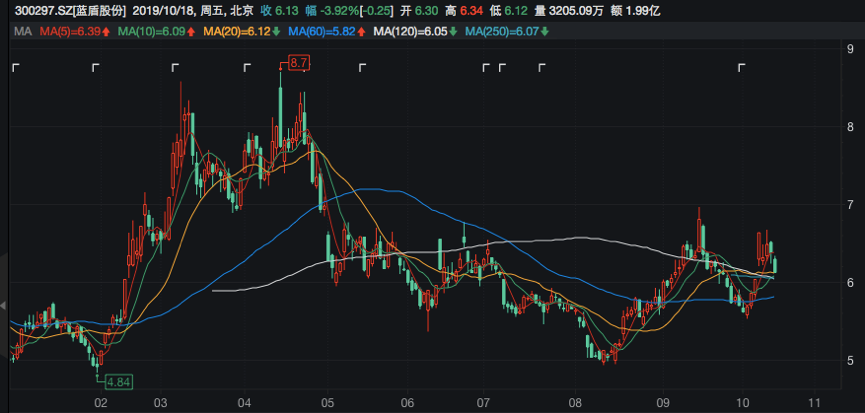Screen dimensions: 865x413
Task: Open the MA indicator settings label
Action: [x=22, y=33]
